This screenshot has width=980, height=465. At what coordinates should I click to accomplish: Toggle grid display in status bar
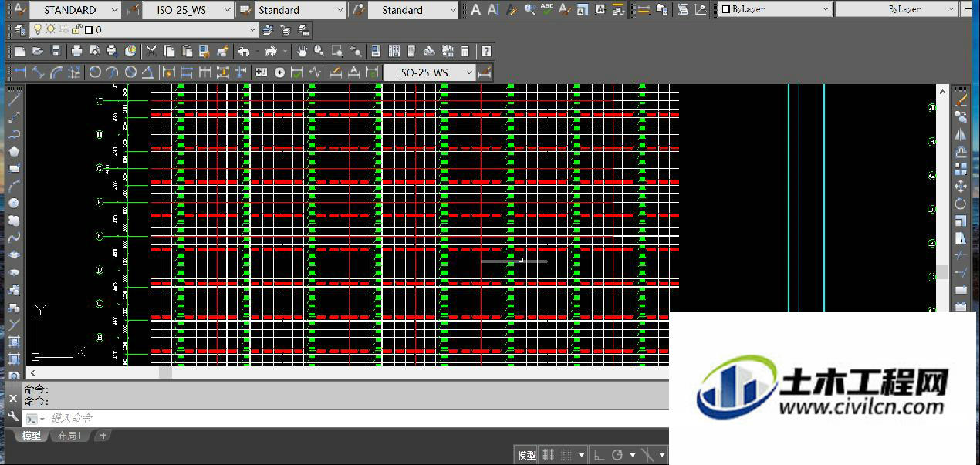coord(549,455)
